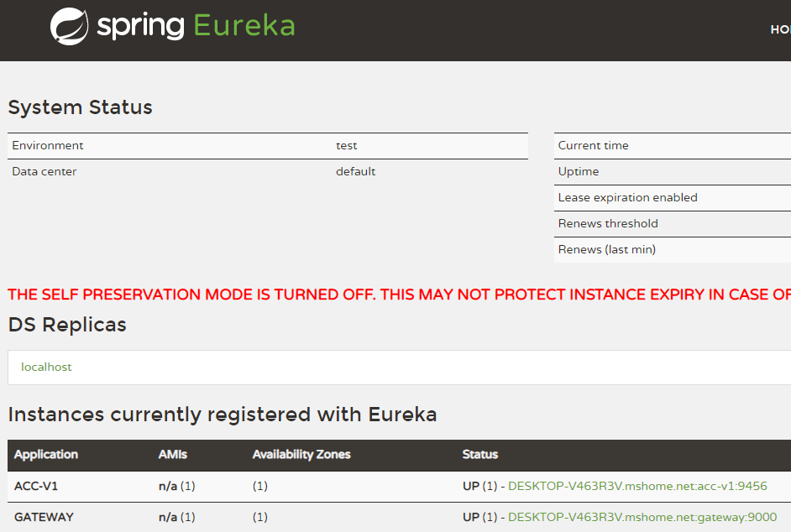Click the Environment row label
Image resolution: width=791 pixels, height=532 pixels.
[x=48, y=145]
